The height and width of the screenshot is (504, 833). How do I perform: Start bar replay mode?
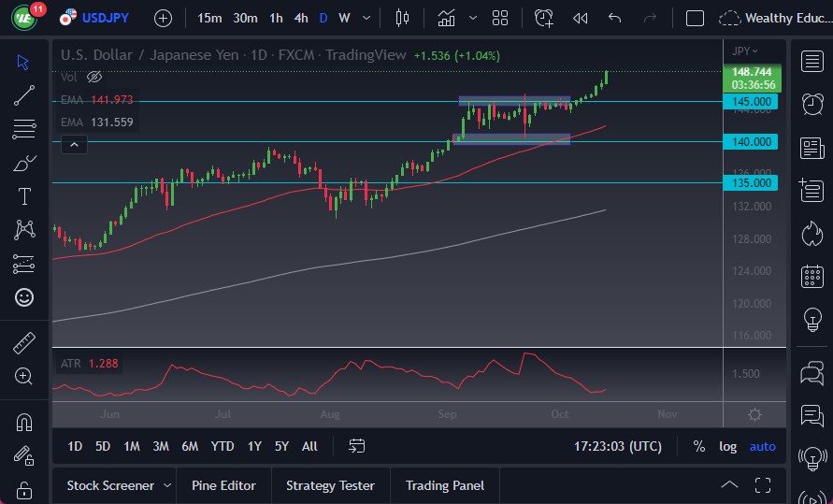pos(581,19)
